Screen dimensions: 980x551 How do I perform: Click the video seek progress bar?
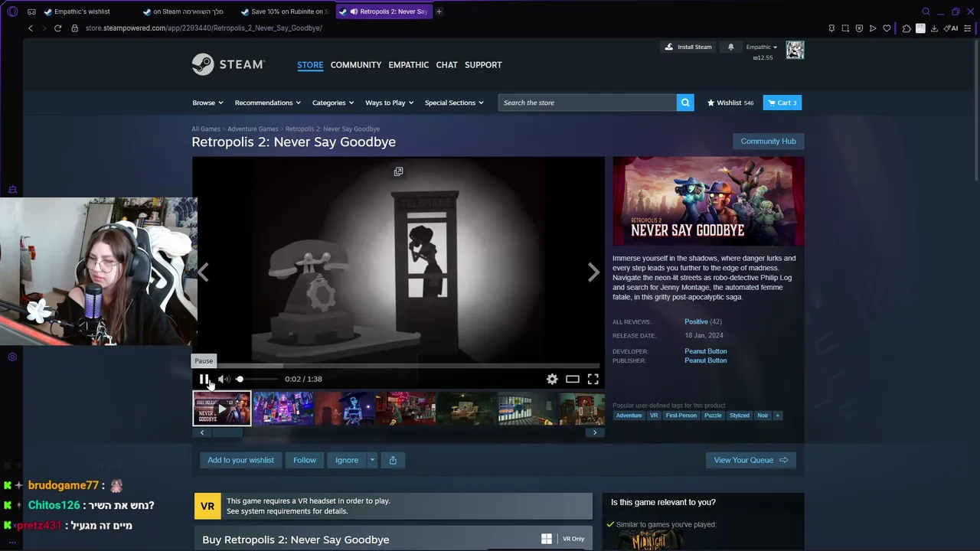point(398,366)
